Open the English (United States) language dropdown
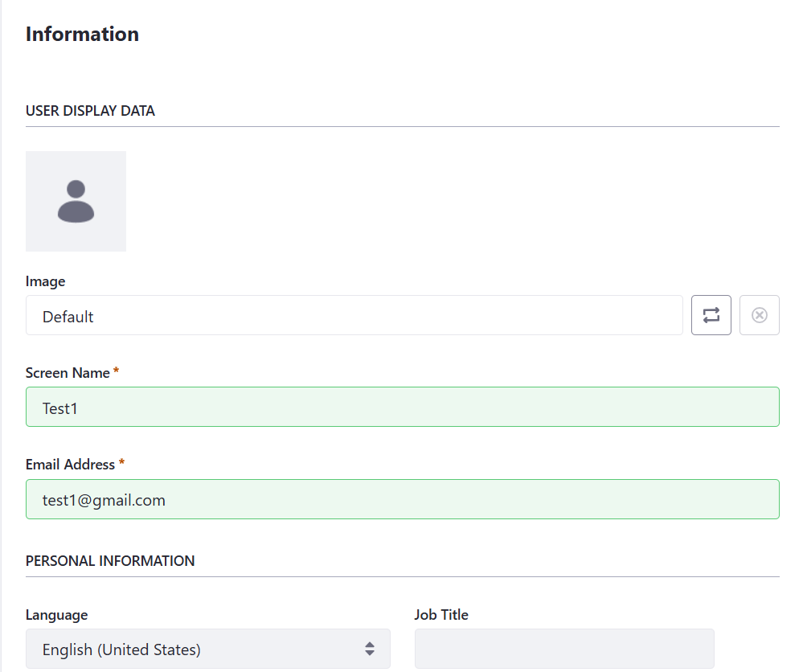803x672 pixels. click(208, 649)
